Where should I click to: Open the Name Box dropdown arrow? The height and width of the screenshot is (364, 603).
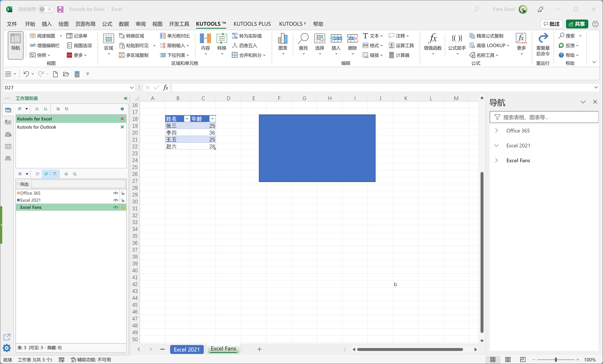132,88
